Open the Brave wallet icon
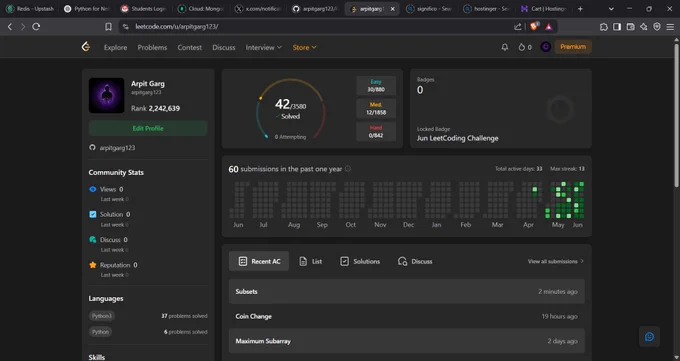 click(x=631, y=26)
